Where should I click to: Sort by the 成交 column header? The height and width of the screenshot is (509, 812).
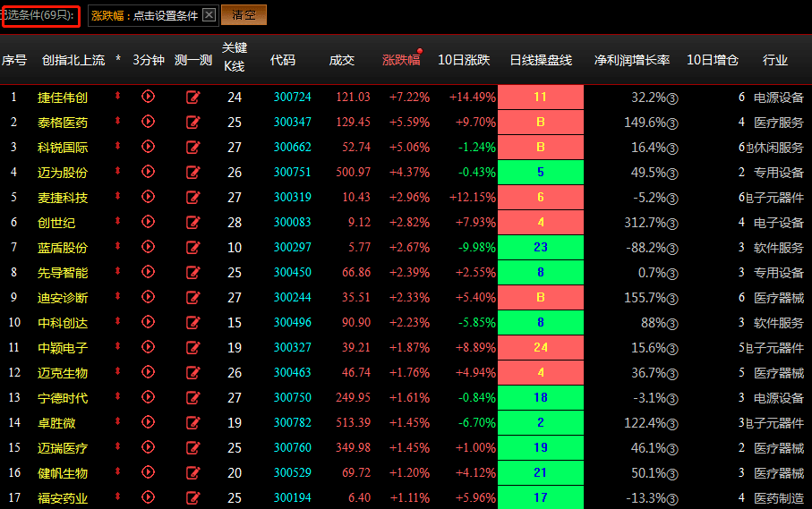point(342,60)
